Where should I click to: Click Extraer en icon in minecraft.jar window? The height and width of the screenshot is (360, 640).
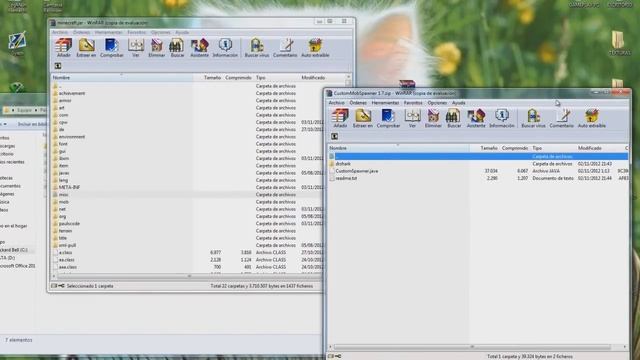click(86, 48)
